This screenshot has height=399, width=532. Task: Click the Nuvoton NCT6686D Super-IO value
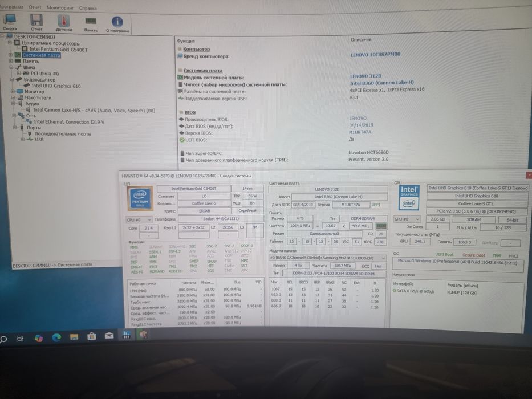[368, 152]
